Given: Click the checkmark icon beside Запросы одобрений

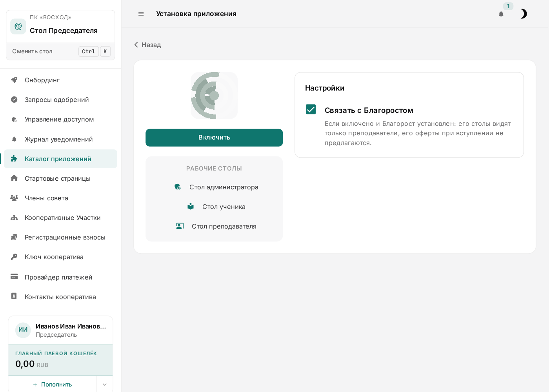Looking at the screenshot, I should pos(14,100).
